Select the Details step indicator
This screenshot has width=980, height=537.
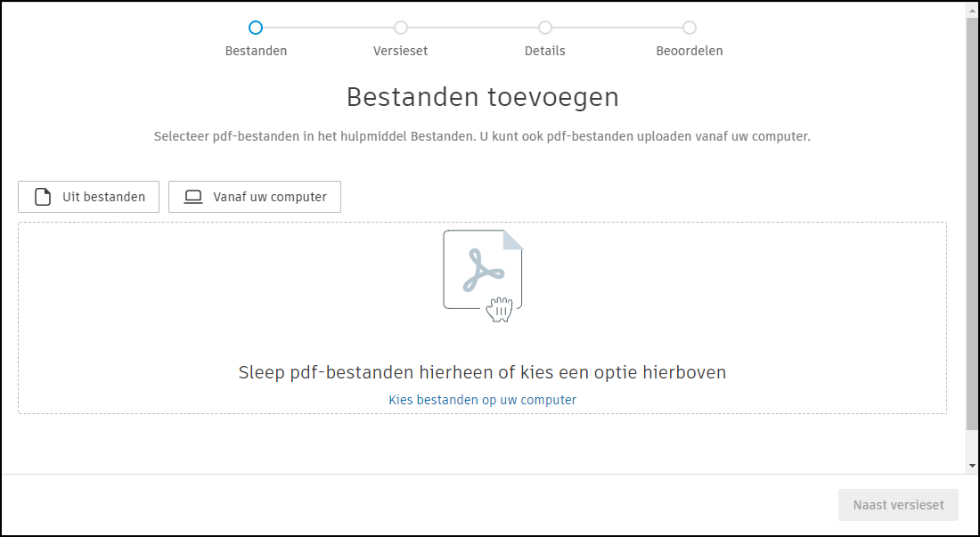tap(544, 28)
